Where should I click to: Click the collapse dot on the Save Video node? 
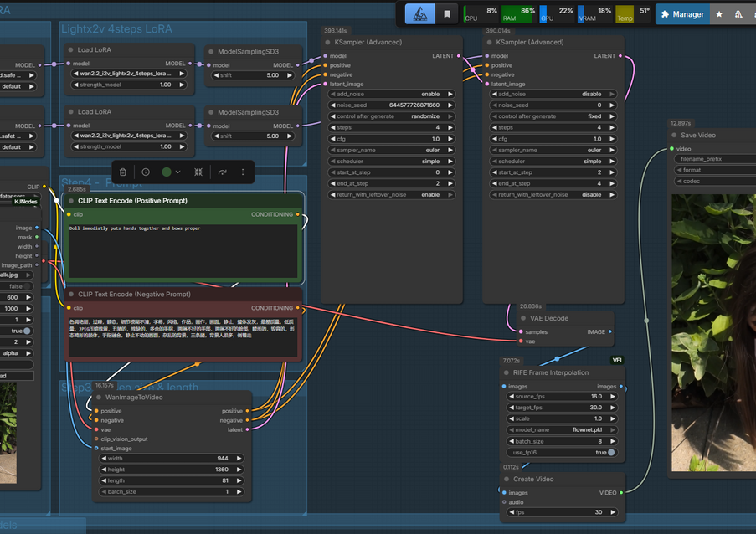pyautogui.click(x=674, y=136)
